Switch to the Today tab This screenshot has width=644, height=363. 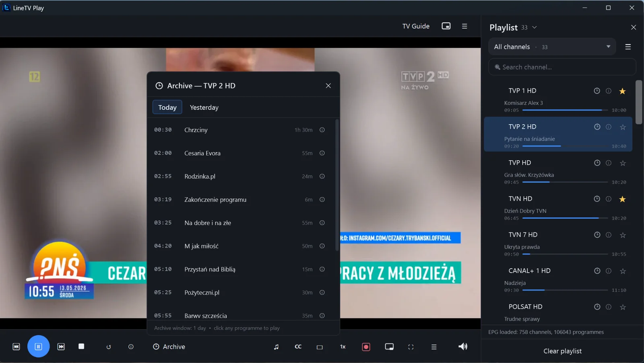167,107
